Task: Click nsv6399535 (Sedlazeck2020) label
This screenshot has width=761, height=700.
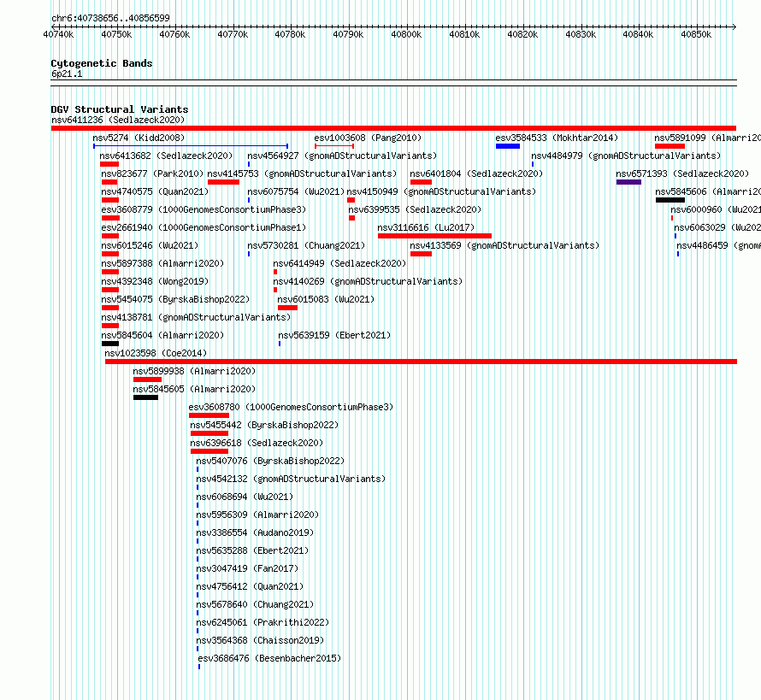Action: point(415,209)
